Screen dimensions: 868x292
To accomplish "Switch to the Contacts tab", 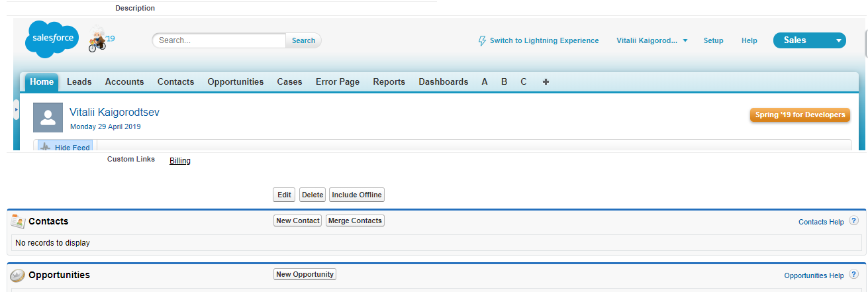I will (x=175, y=82).
